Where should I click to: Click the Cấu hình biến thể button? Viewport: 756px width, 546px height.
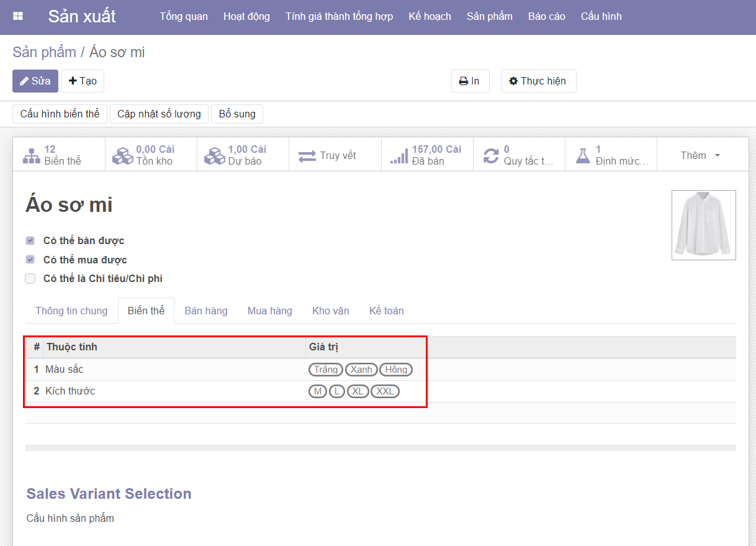(60, 114)
